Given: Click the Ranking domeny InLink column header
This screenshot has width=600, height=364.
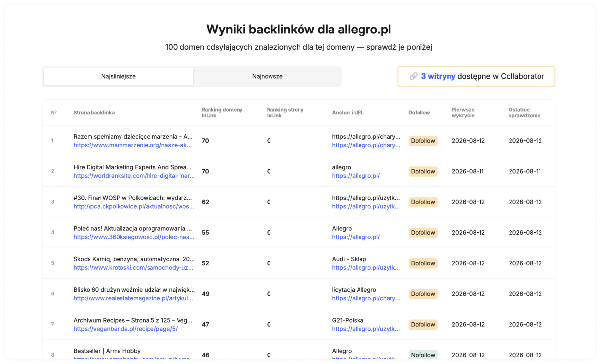Looking at the screenshot, I should [222, 113].
